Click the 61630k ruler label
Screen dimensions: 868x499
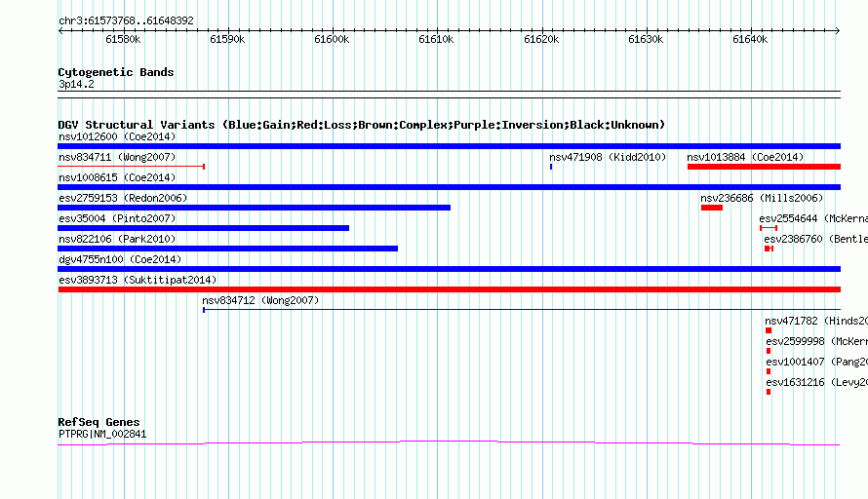(646, 39)
